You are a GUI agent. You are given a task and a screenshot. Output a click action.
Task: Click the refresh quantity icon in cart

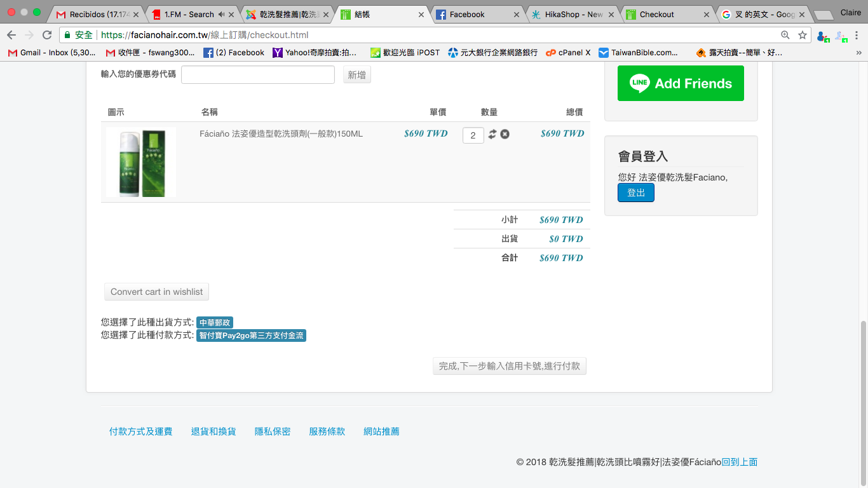[492, 134]
